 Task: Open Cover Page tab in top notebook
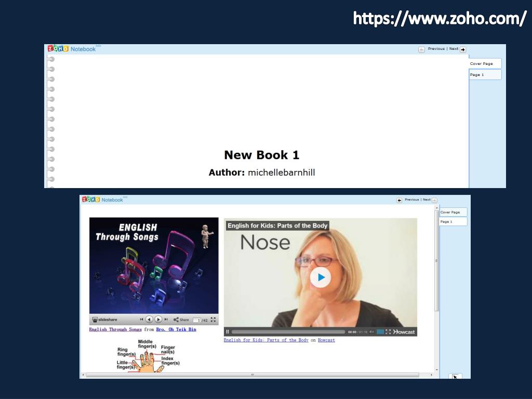point(485,63)
